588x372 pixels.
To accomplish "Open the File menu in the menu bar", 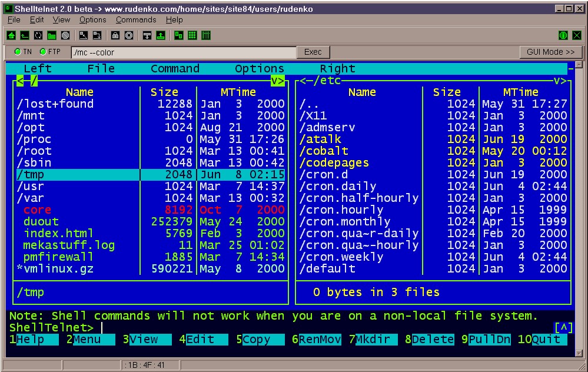I will (14, 20).
